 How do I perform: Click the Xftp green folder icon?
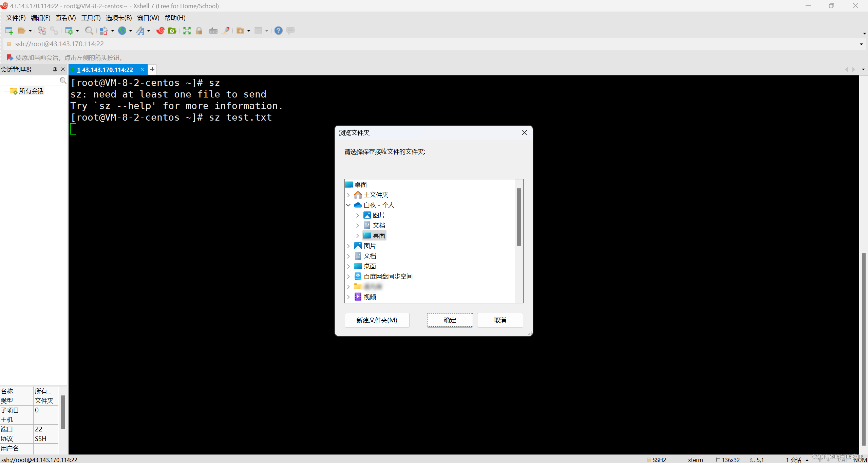tap(172, 31)
